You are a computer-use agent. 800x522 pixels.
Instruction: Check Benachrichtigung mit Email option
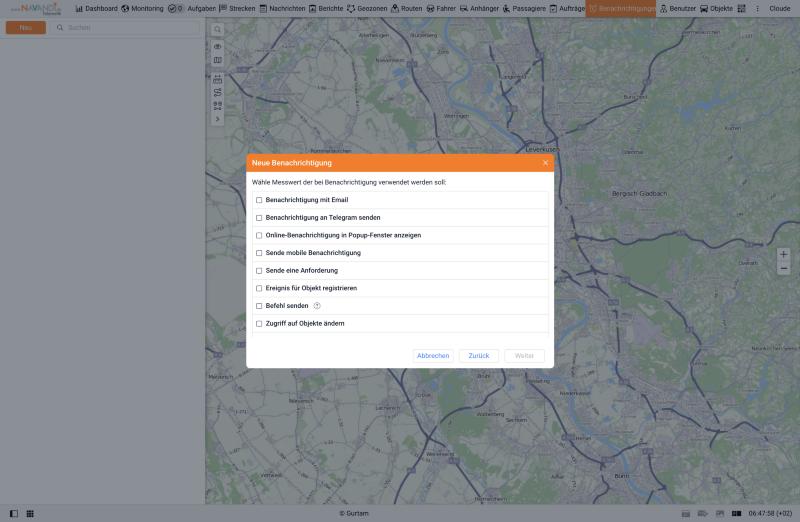tap(259, 200)
